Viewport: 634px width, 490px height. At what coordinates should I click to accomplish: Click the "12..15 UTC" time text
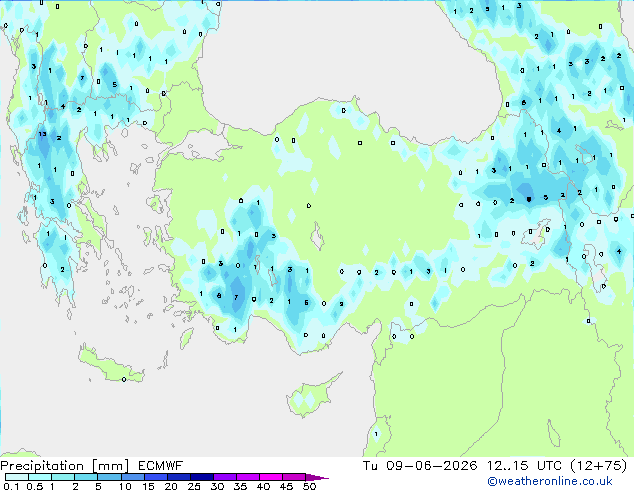pyautogui.click(x=524, y=466)
